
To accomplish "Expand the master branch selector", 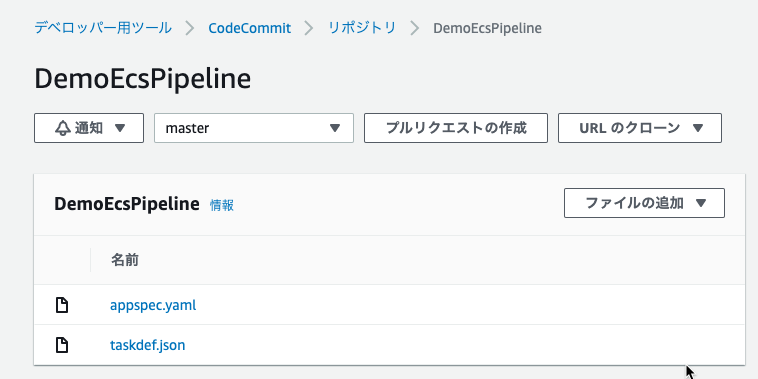I will pos(254,128).
